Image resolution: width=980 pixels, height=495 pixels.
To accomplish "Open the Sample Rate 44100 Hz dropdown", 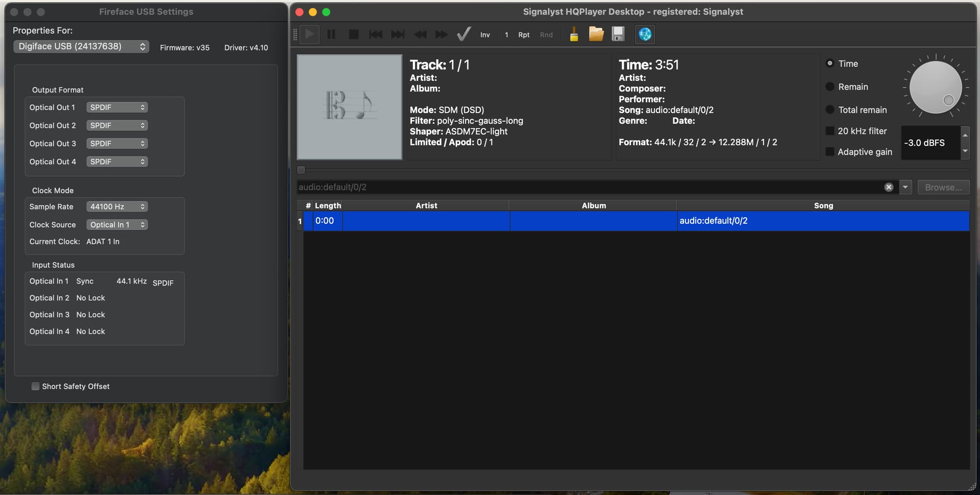I will tap(117, 206).
